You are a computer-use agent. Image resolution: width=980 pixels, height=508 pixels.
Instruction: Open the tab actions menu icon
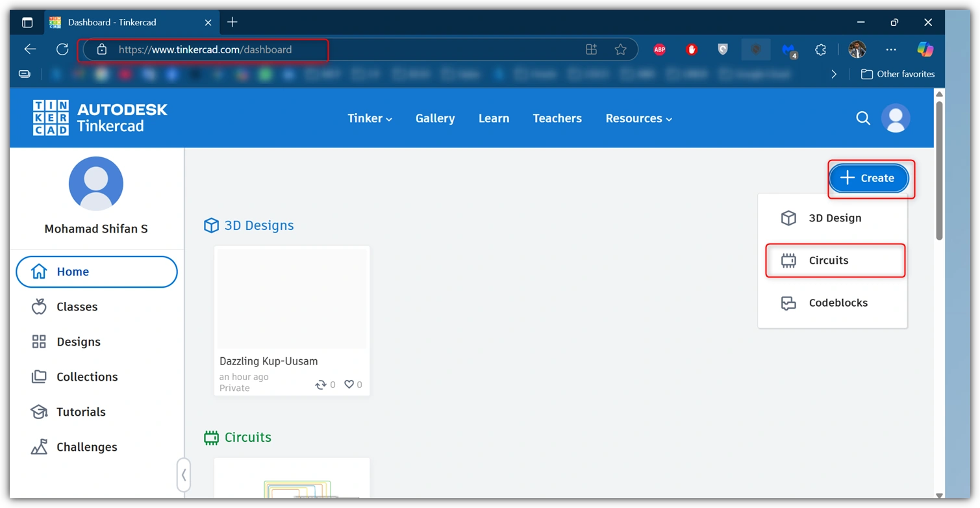click(27, 22)
